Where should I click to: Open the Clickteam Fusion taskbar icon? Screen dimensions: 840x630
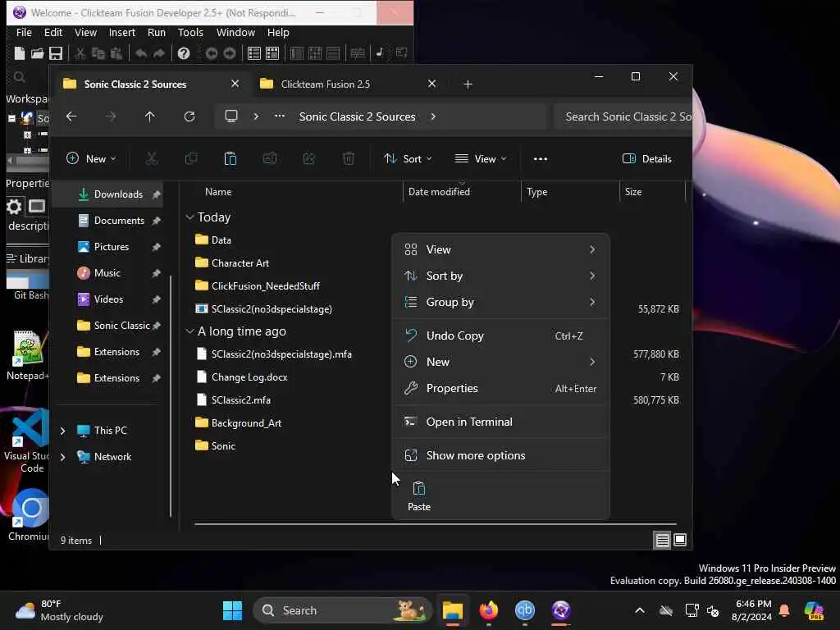pyautogui.click(x=561, y=610)
